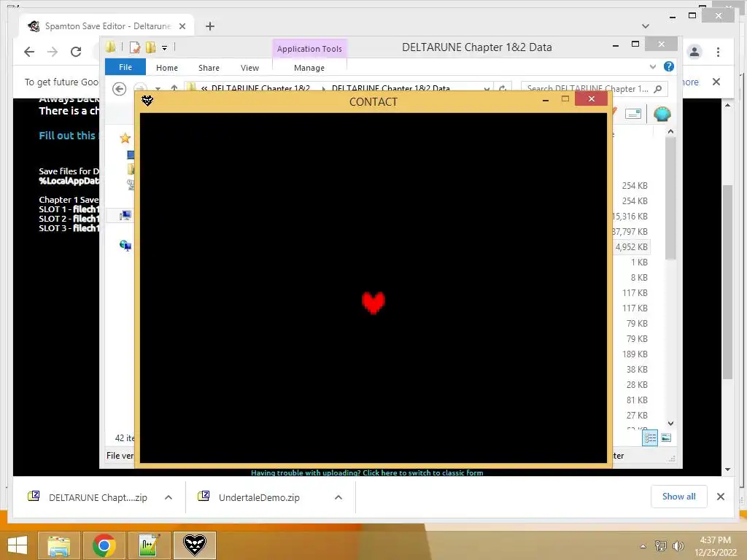This screenshot has height=560, width=747.
Task: Click Show all downloads button
Action: (679, 496)
